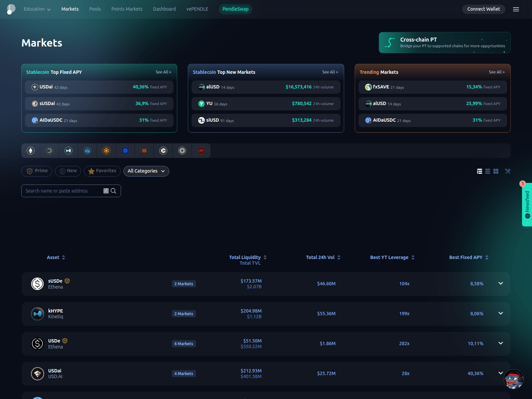The height and width of the screenshot is (399, 532).
Task: Filter by Arbitrum chain icon
Action: pyautogui.click(x=87, y=151)
